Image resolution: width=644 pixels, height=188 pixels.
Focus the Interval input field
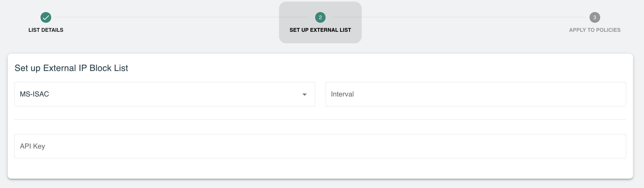[476, 94]
